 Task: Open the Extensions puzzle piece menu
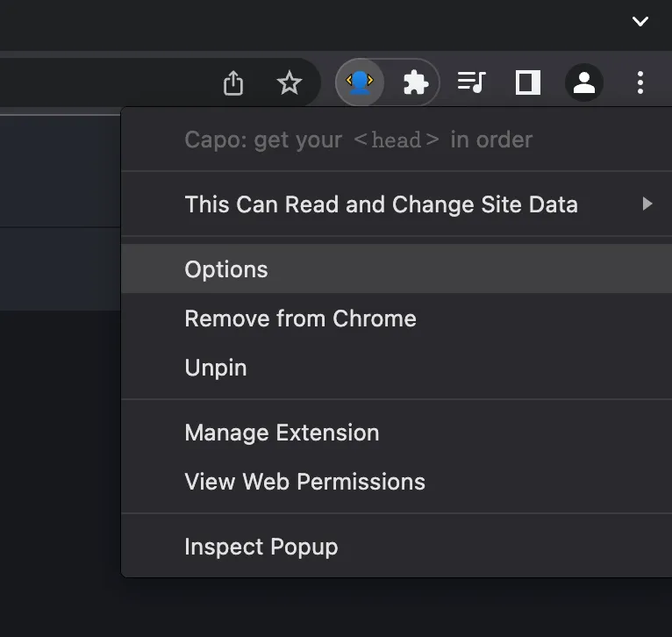coord(415,82)
